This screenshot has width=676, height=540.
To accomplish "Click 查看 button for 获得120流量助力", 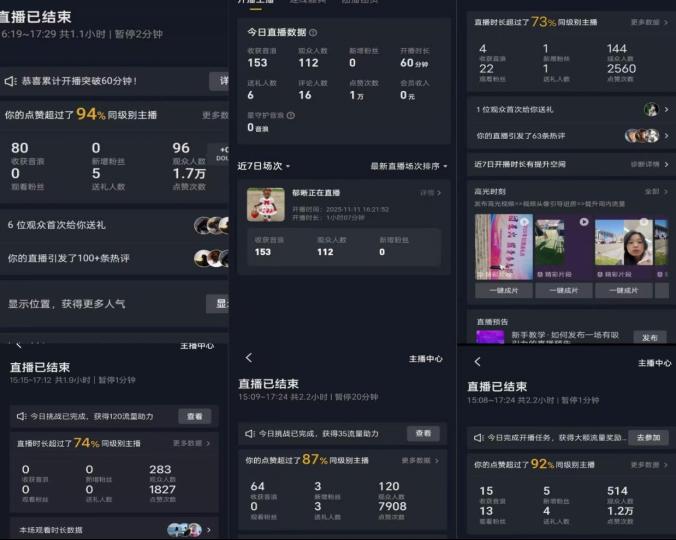I will (x=195, y=416).
